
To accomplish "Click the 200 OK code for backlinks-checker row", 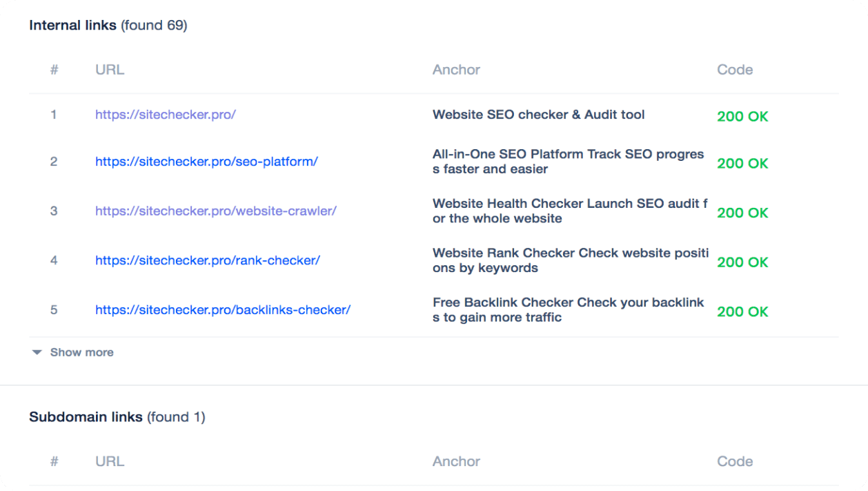I will coord(742,311).
